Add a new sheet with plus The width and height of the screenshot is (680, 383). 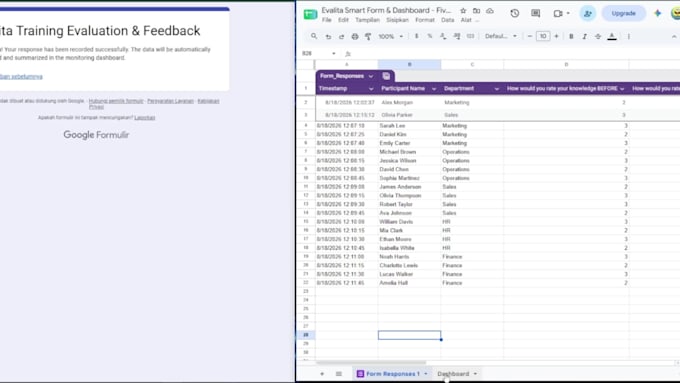[x=322, y=374]
